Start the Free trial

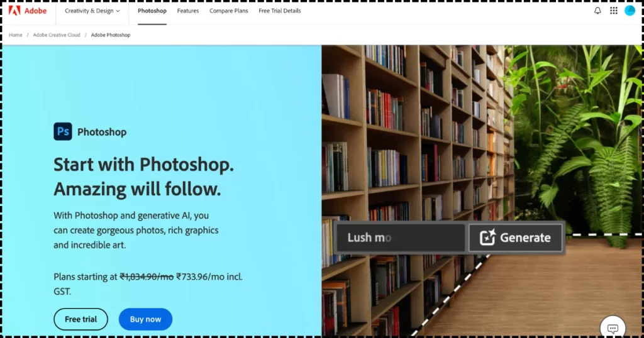(x=81, y=319)
